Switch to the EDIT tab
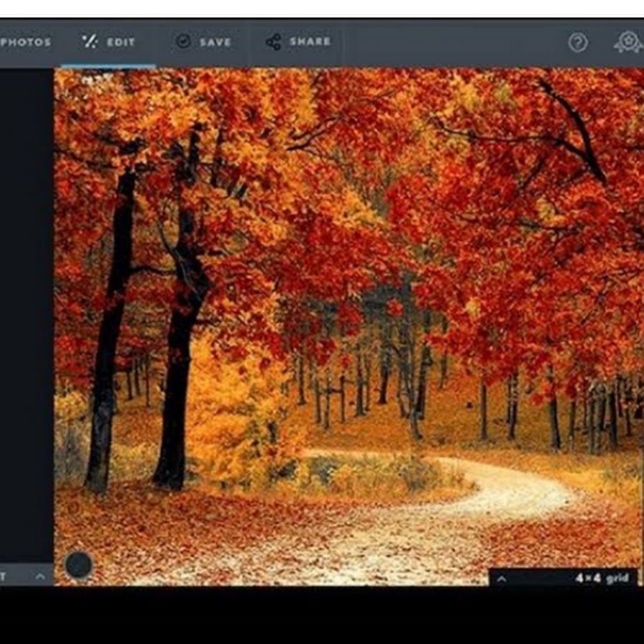This screenshot has height=644, width=644. [109, 42]
